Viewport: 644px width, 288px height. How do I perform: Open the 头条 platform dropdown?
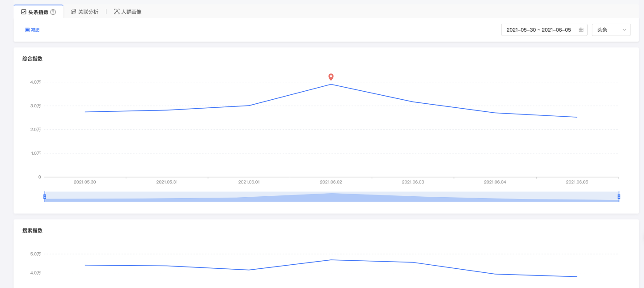pyautogui.click(x=610, y=30)
